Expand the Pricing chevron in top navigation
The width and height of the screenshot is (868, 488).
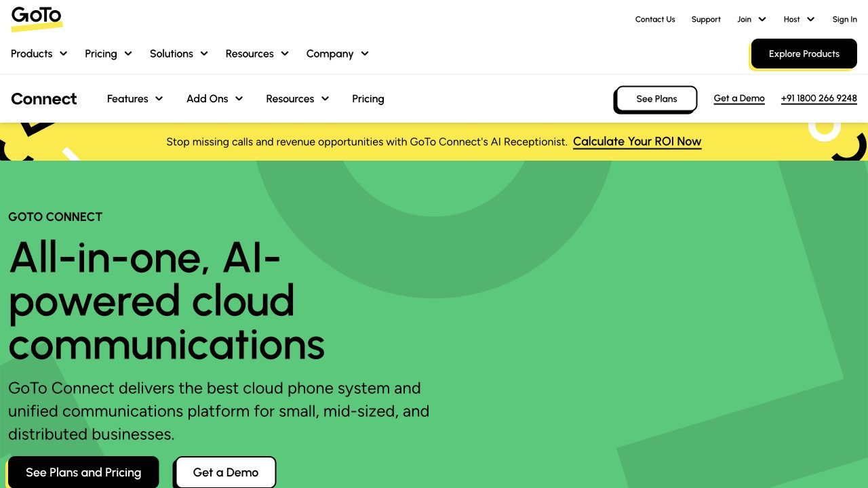click(x=127, y=54)
